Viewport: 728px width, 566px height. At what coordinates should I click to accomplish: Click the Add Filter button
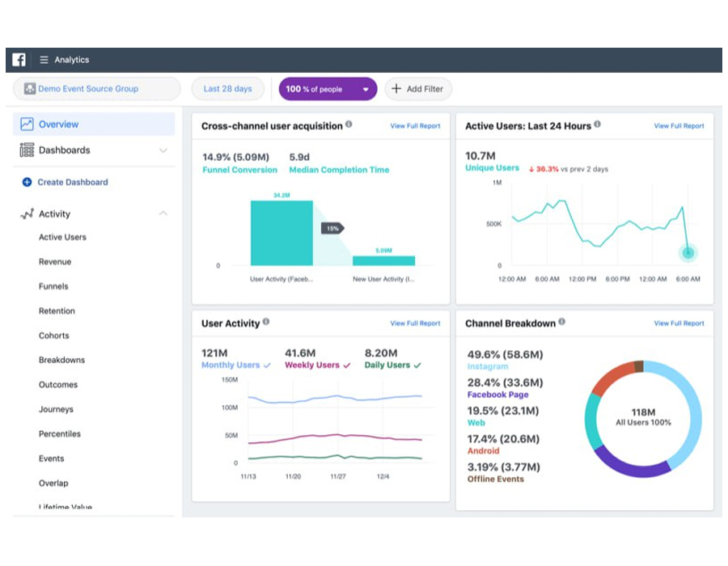click(417, 89)
